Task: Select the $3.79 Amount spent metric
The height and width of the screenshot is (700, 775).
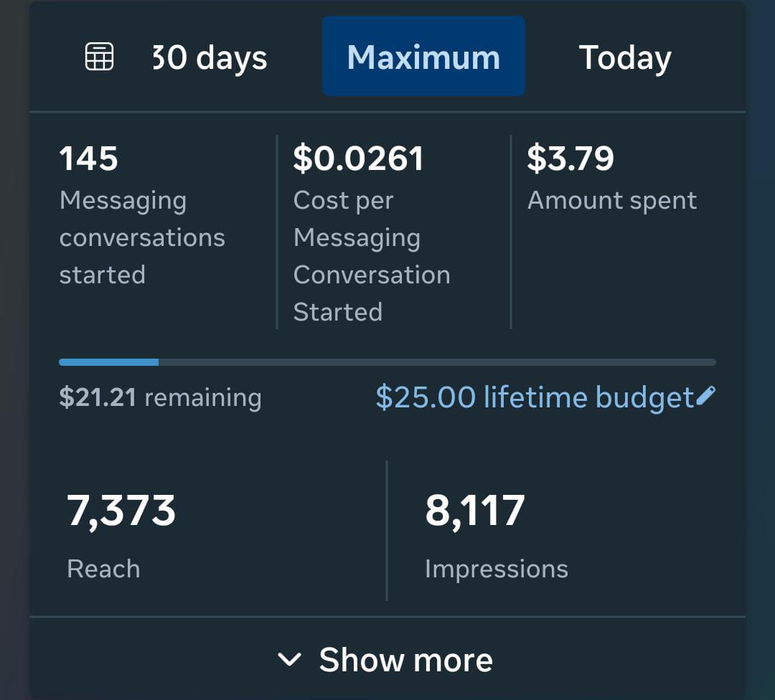Action: pos(570,159)
